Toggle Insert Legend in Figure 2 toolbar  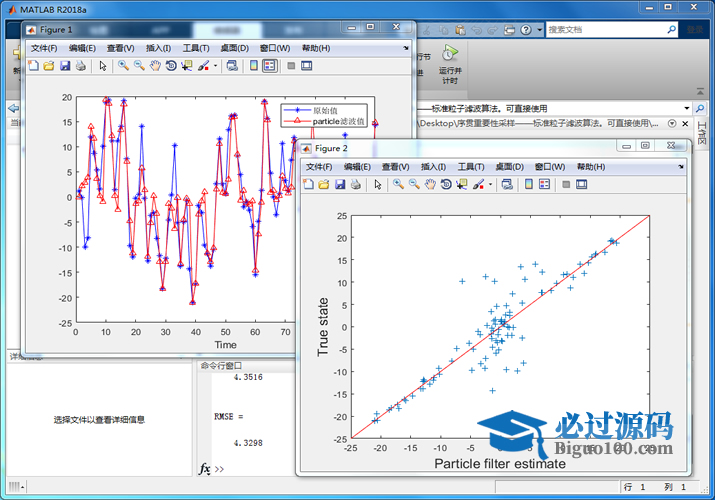[544, 184]
